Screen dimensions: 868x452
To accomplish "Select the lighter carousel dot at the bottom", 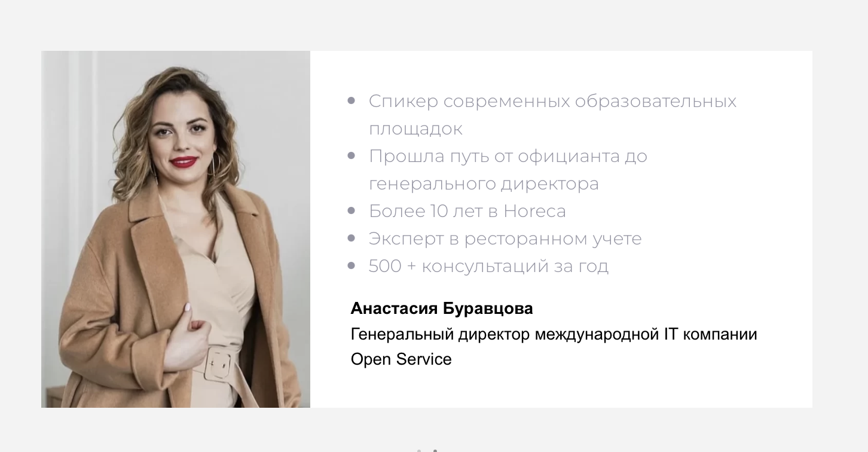I will tap(419, 450).
